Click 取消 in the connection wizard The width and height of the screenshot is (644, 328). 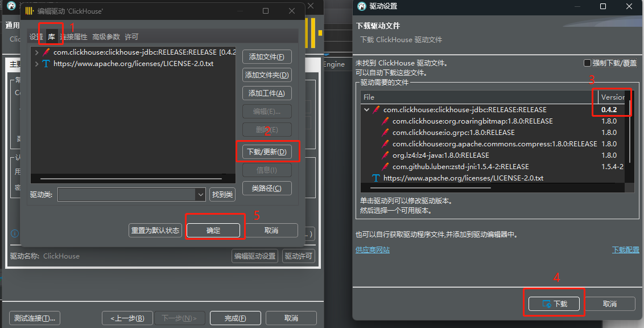click(291, 318)
